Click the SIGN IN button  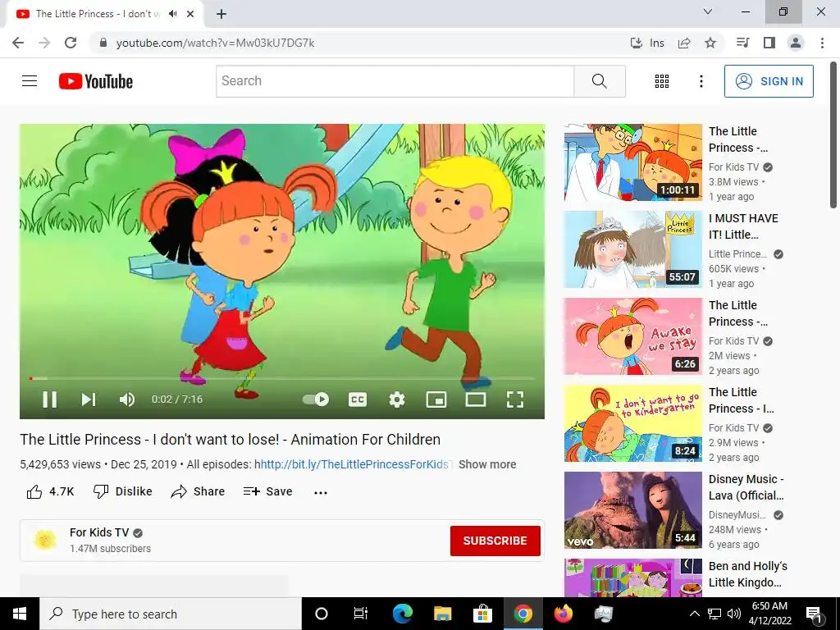point(769,81)
